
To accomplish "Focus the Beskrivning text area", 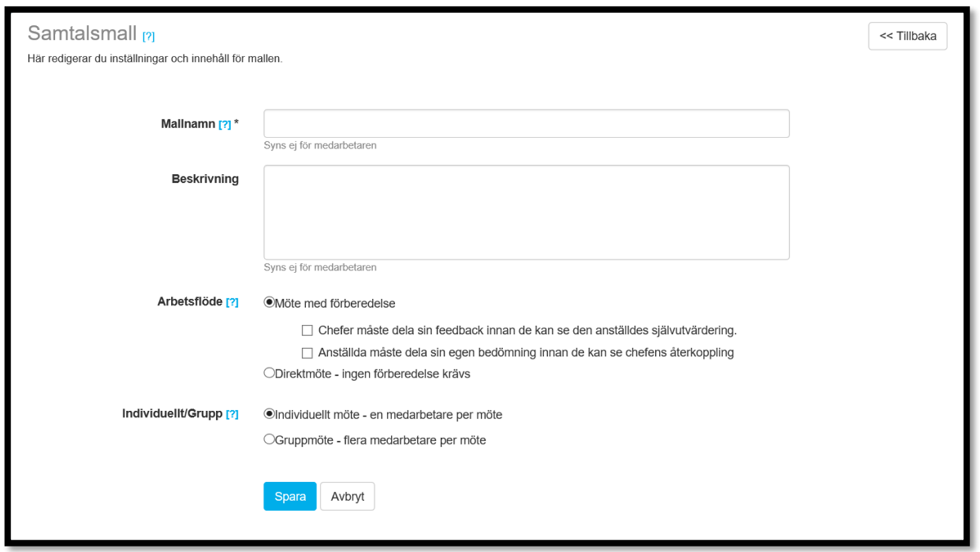I will click(x=526, y=212).
